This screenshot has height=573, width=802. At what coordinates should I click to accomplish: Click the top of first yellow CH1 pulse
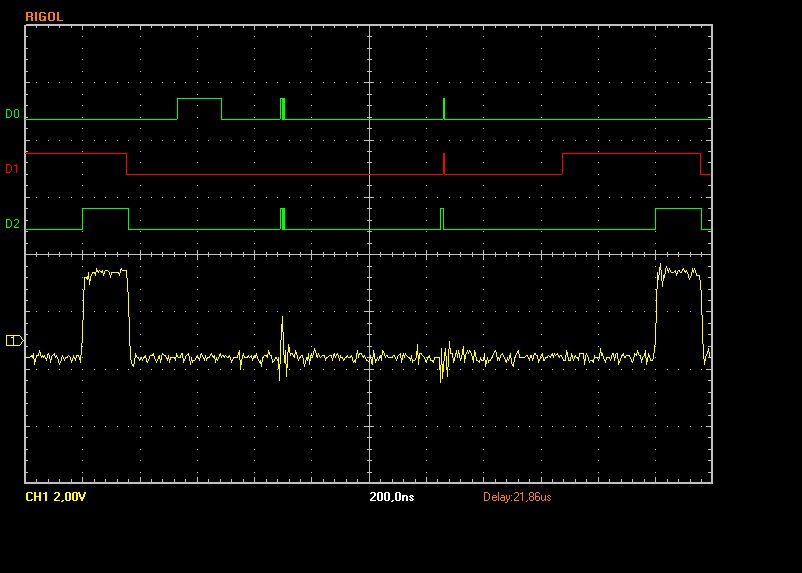click(105, 272)
